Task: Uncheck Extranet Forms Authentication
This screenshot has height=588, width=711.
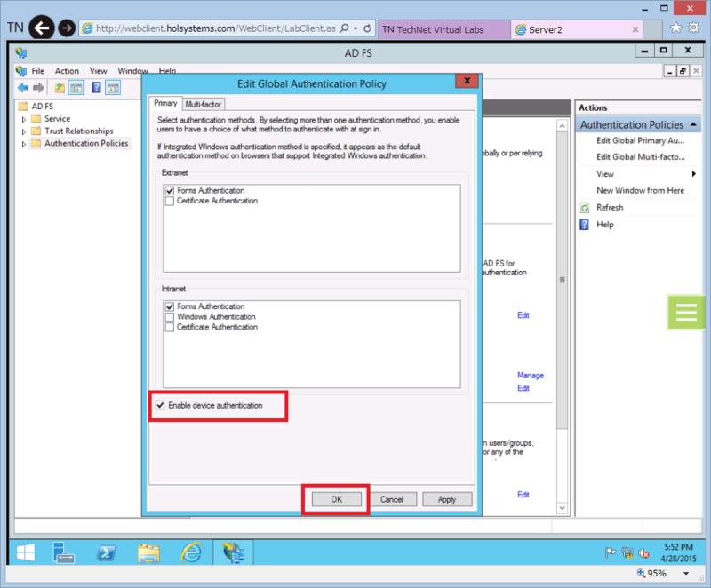Action: 170,191
